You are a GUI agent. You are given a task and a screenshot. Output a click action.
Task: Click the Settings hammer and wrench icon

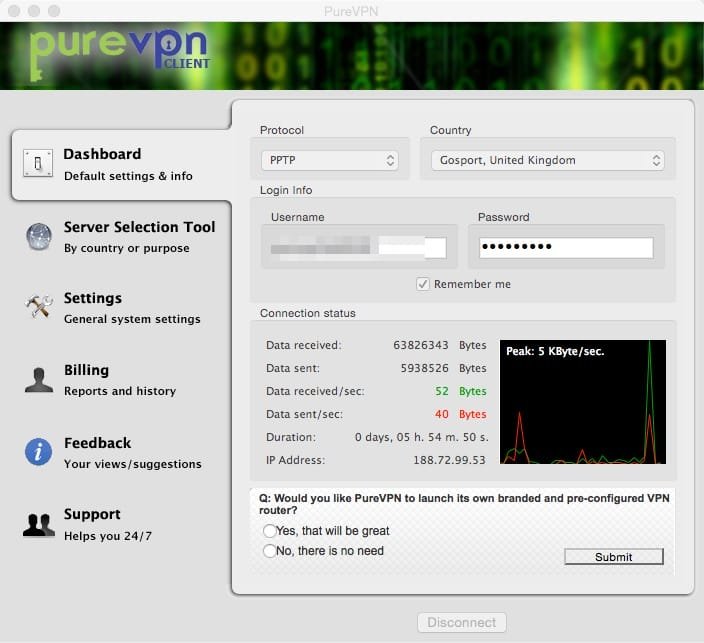tap(39, 308)
